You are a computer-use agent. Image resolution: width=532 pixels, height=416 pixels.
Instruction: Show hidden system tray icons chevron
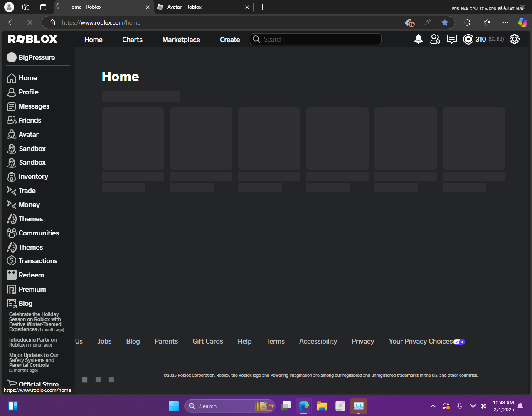[x=433, y=406]
